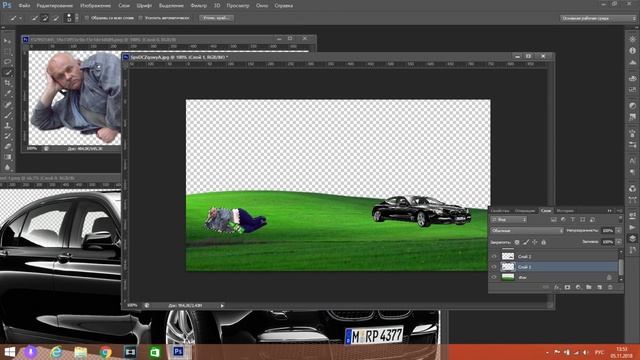640x360 pixels.
Task: Switch to the History panel tab
Action: [565, 211]
